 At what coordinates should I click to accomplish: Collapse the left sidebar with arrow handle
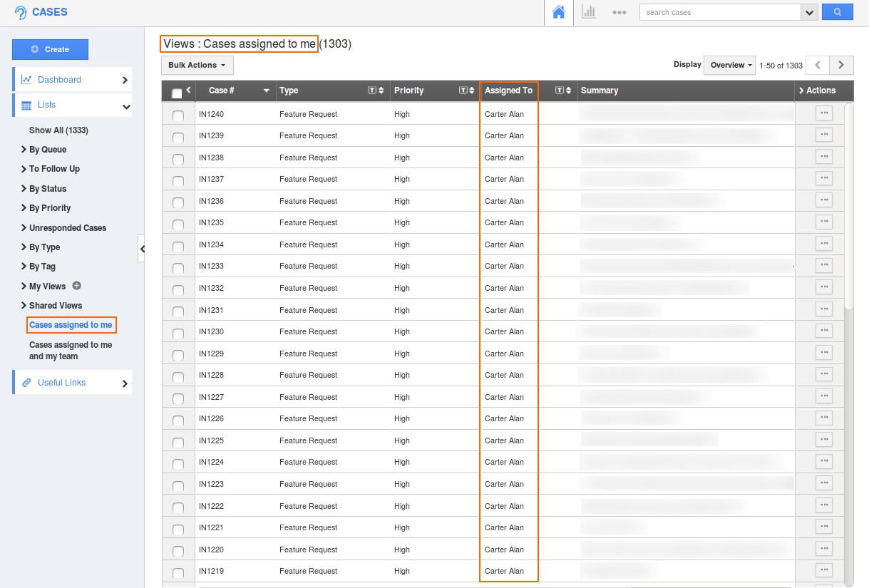click(142, 249)
